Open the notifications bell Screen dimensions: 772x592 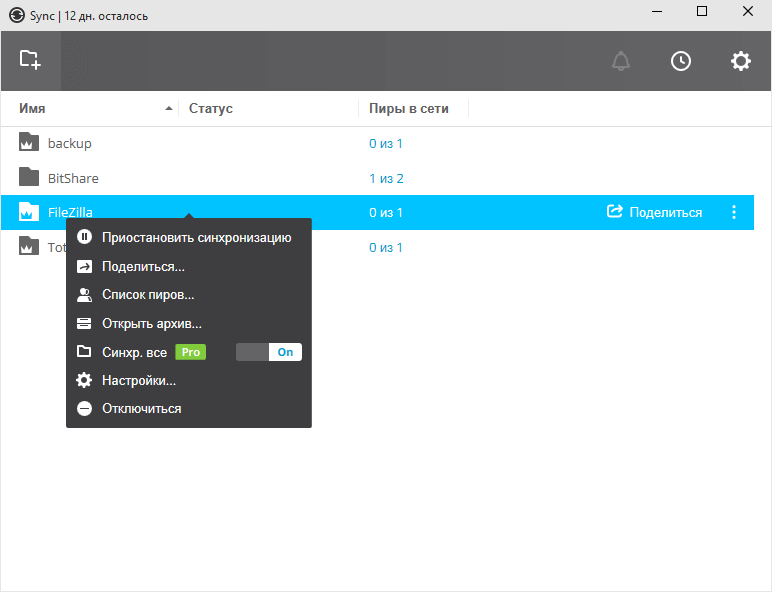620,61
